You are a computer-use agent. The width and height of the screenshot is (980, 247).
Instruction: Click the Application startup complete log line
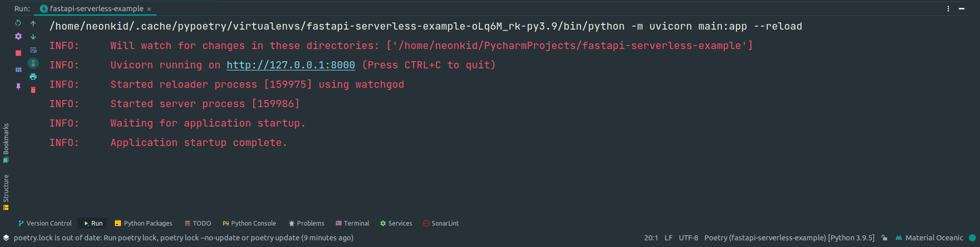(x=168, y=143)
